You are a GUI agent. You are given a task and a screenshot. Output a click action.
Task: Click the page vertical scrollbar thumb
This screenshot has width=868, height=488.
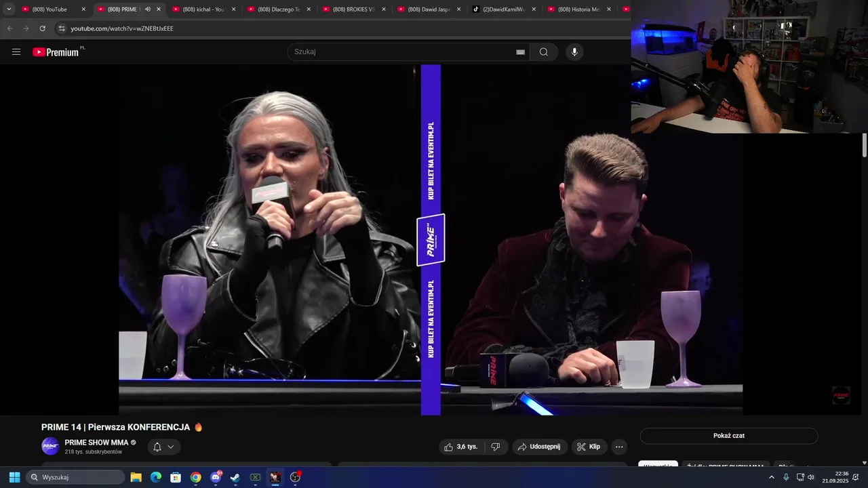point(865,145)
